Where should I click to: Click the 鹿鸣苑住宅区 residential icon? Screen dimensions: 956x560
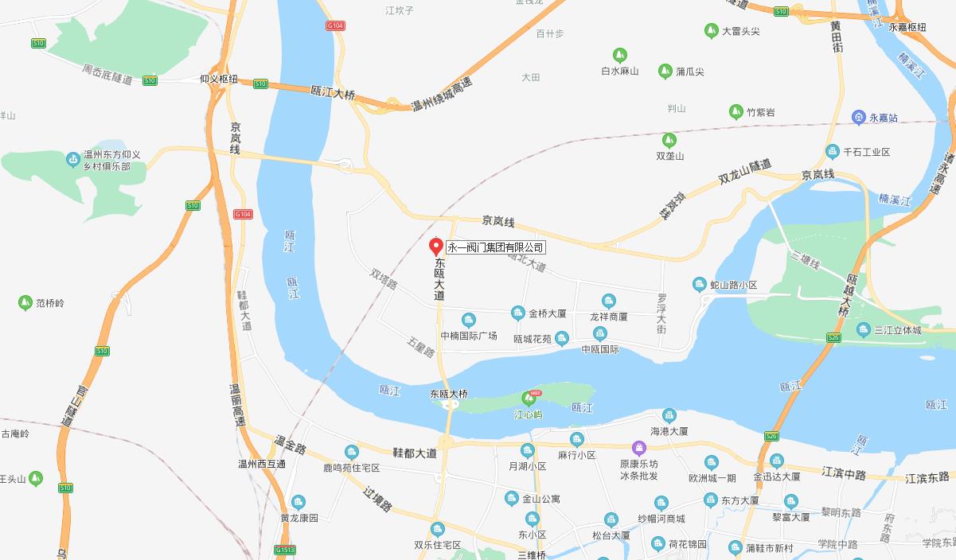(351, 452)
